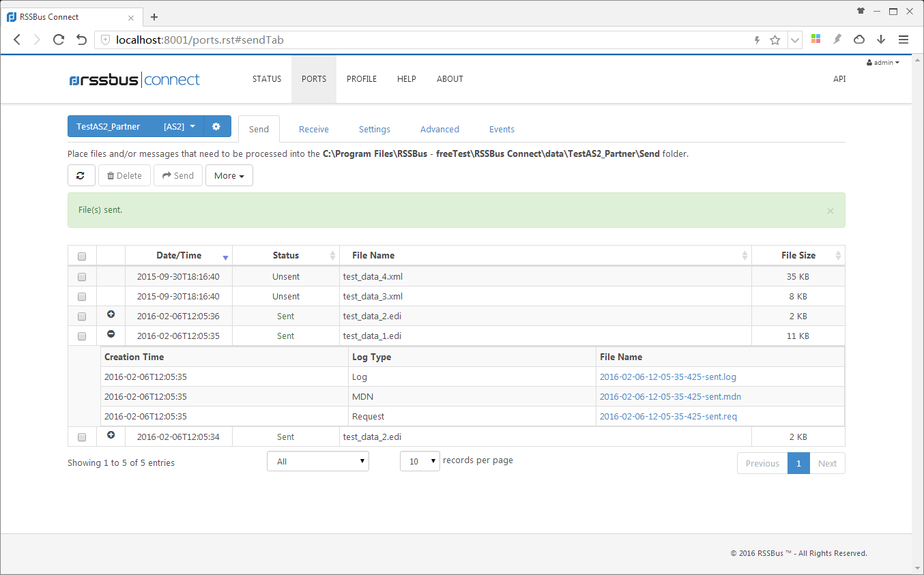This screenshot has height=575, width=924.
Task: Expand the 12:05:34 test_data_2.edi row logs
Action: tap(111, 435)
